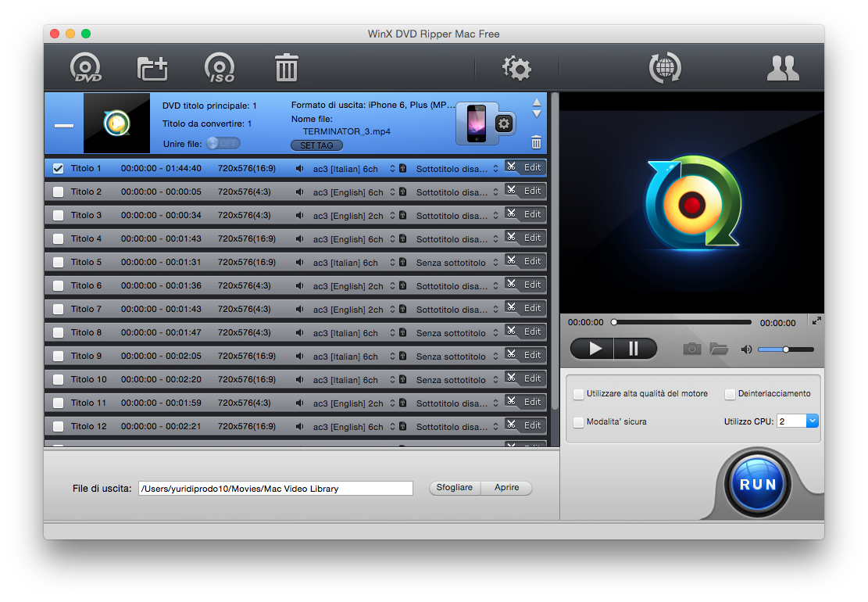Open Titolo 12 subtitle selector
Viewport: 868px width, 602px height.
pos(495,426)
